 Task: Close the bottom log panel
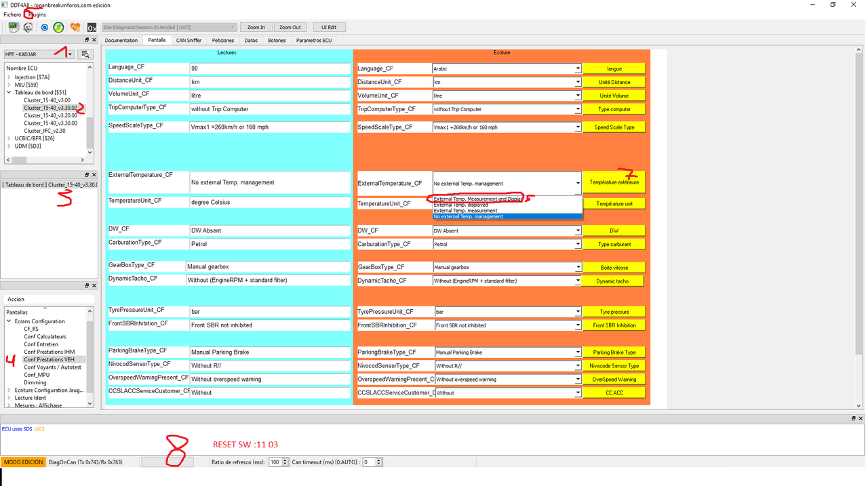tap(861, 418)
